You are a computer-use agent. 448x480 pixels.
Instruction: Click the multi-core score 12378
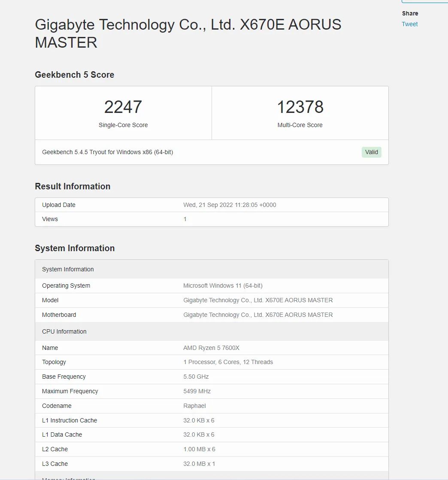(x=300, y=107)
